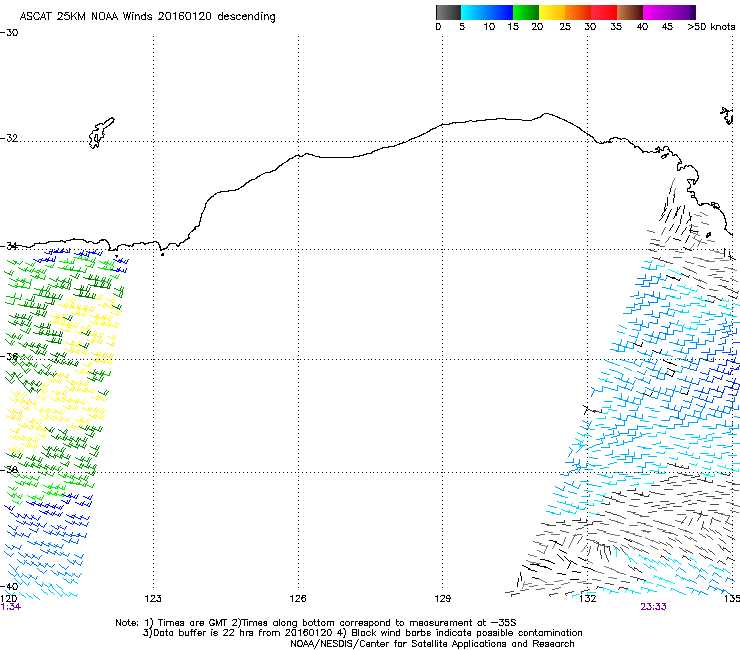Click the '120' longitude axis label
This screenshot has width=740, height=650.
[8, 599]
